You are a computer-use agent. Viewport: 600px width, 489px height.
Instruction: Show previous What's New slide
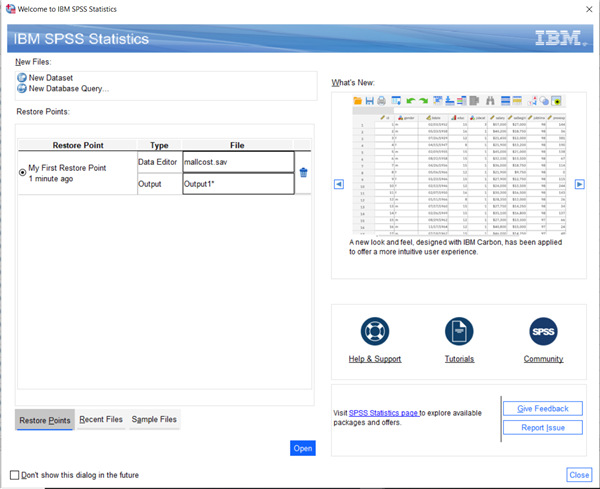(x=338, y=184)
